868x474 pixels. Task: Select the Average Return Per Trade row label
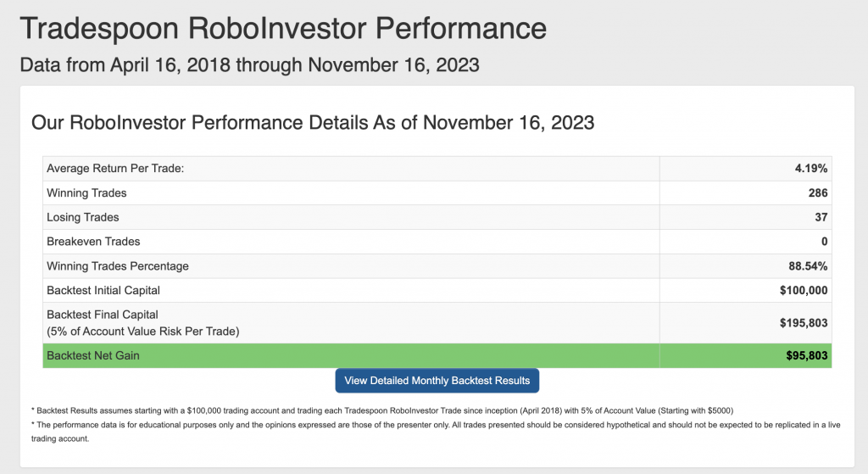(115, 169)
